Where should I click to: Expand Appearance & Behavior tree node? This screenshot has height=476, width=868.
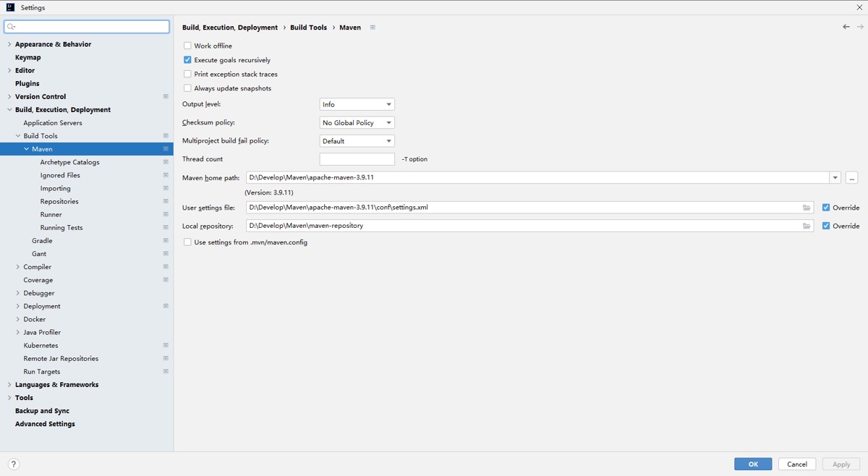(x=9, y=44)
